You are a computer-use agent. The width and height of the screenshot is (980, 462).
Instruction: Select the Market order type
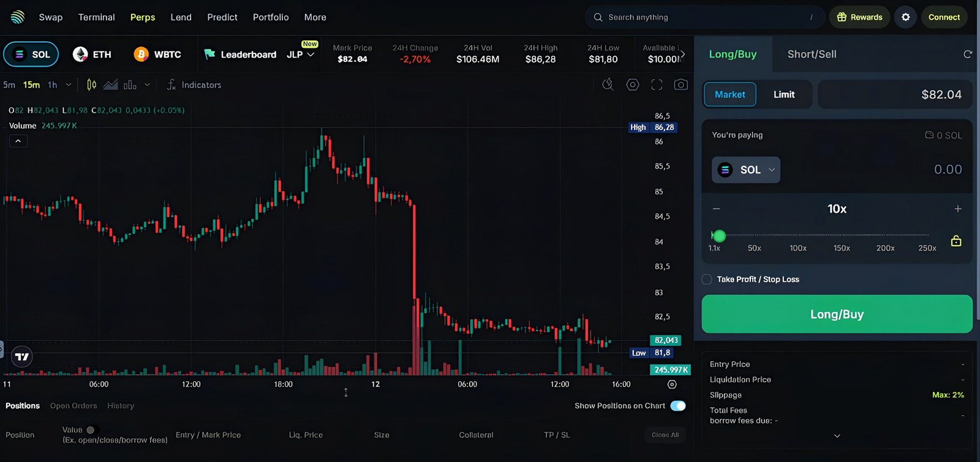point(729,94)
